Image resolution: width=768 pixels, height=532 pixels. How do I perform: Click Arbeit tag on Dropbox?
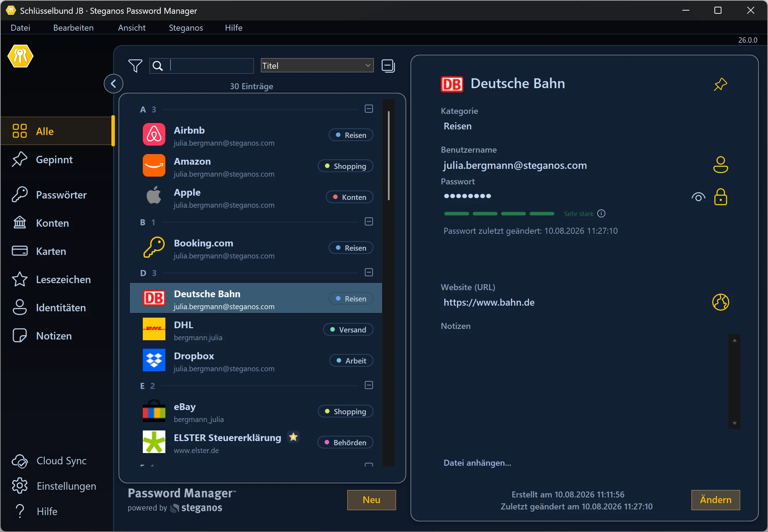coord(351,361)
